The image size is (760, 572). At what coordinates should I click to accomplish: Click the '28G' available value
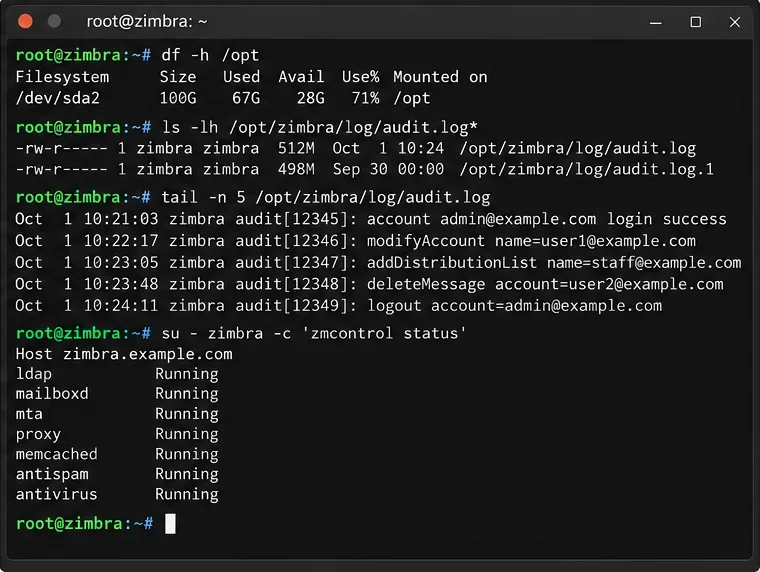click(311, 98)
